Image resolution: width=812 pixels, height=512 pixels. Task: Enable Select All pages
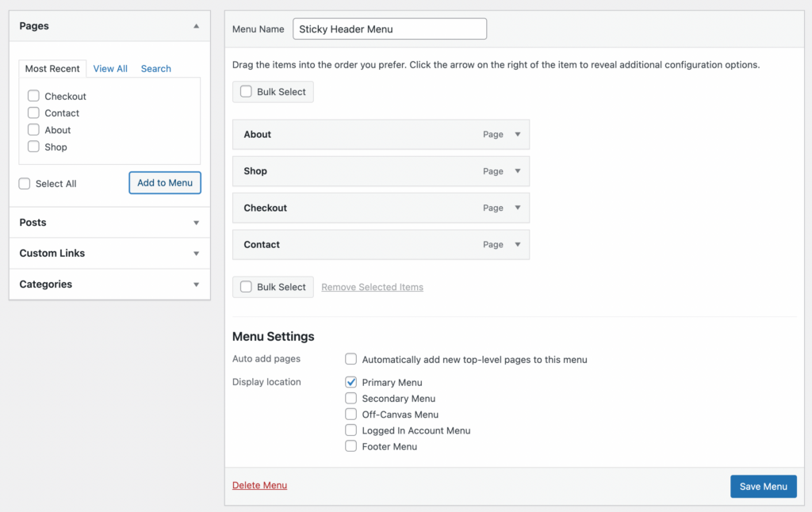coord(25,183)
